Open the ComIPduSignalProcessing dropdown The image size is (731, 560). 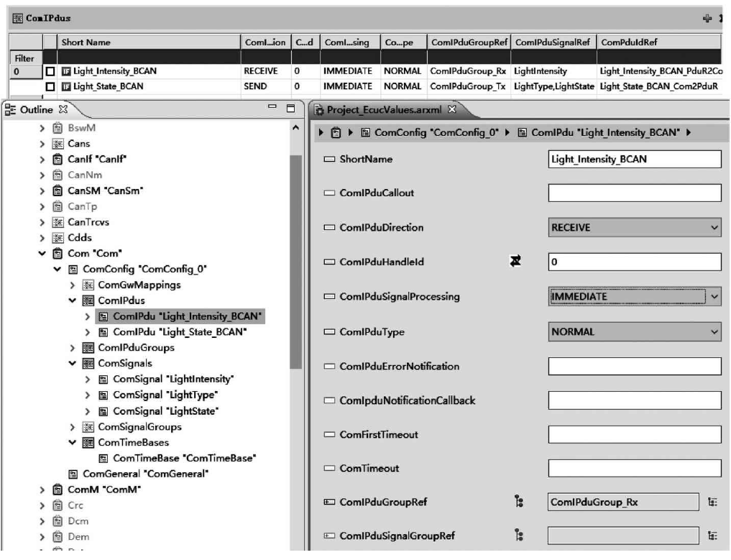(714, 297)
